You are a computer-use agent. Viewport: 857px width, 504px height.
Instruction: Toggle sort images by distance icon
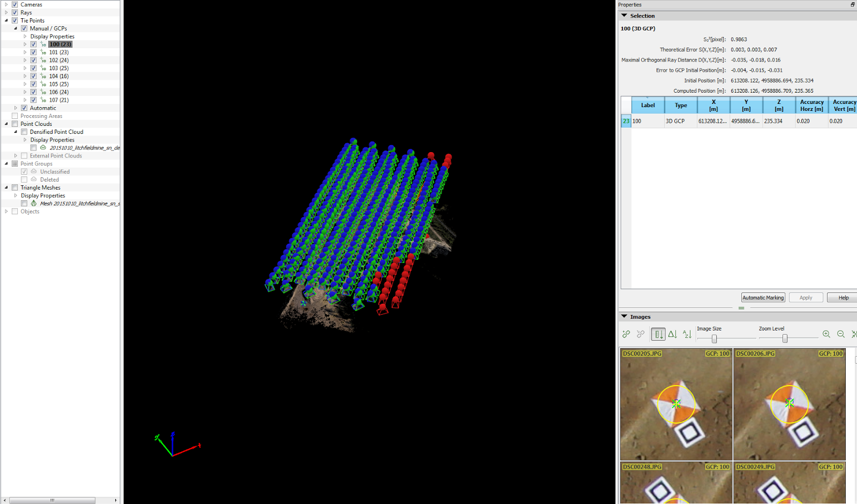(x=658, y=334)
